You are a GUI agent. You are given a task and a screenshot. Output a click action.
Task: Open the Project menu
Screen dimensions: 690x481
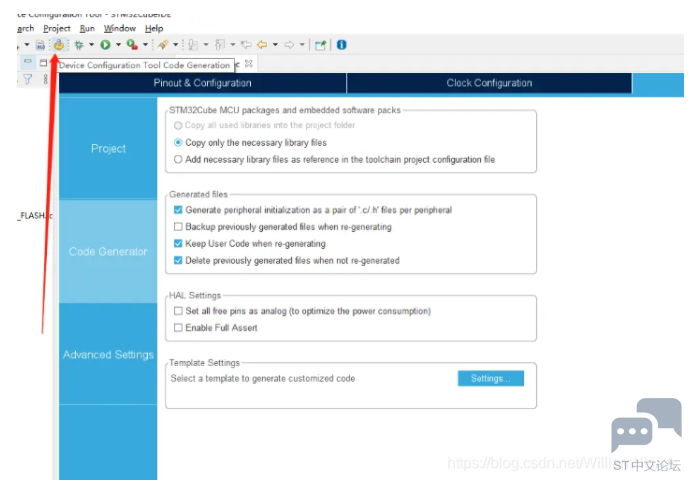click(x=57, y=28)
